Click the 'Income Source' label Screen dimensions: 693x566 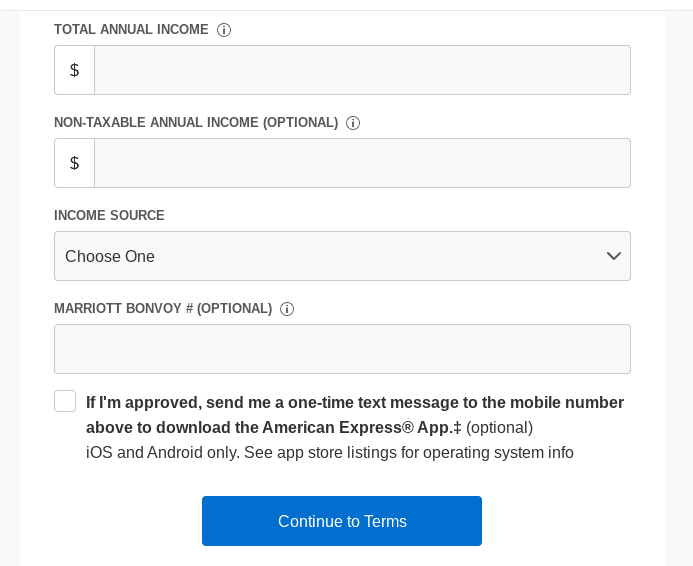(x=109, y=216)
